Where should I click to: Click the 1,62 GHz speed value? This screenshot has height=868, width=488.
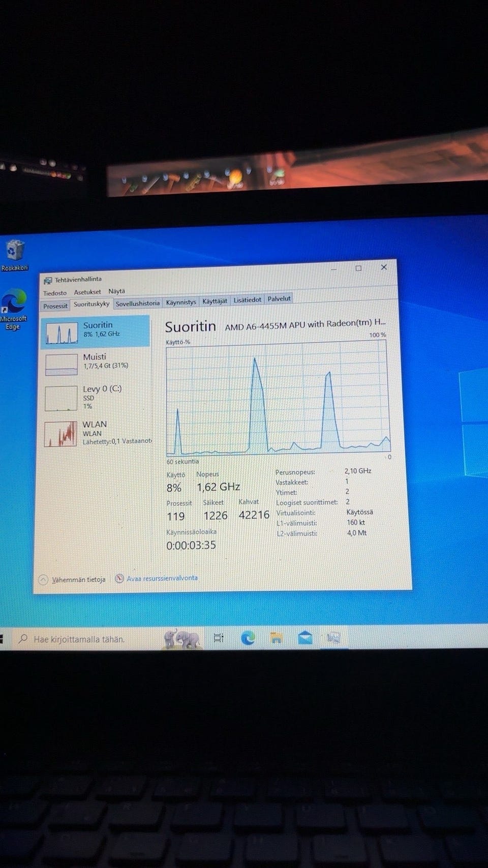[219, 487]
